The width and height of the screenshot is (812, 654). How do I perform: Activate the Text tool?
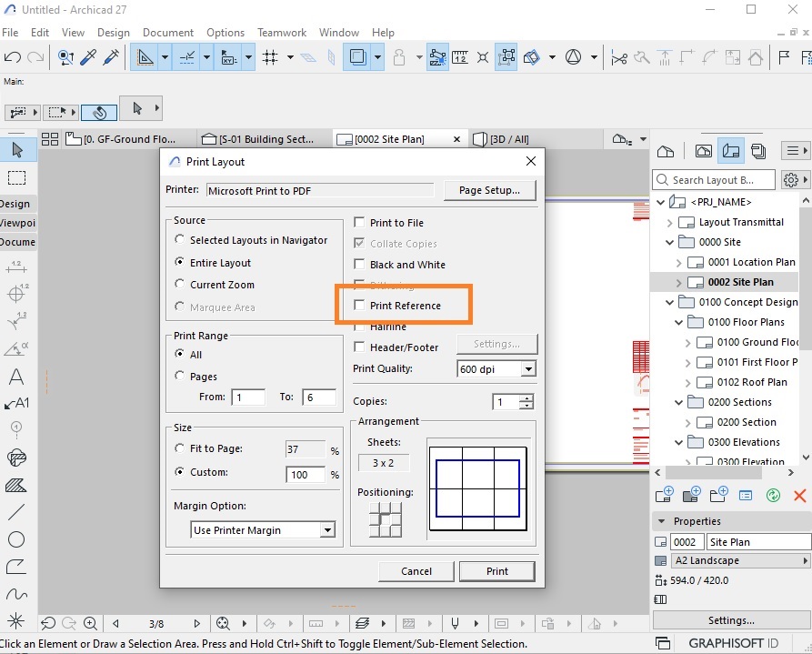[x=16, y=377]
